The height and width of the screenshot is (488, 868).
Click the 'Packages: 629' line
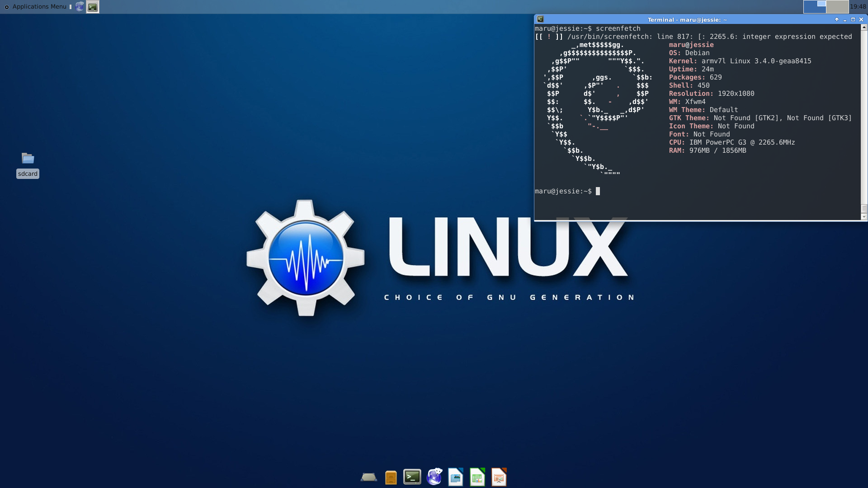(x=695, y=77)
